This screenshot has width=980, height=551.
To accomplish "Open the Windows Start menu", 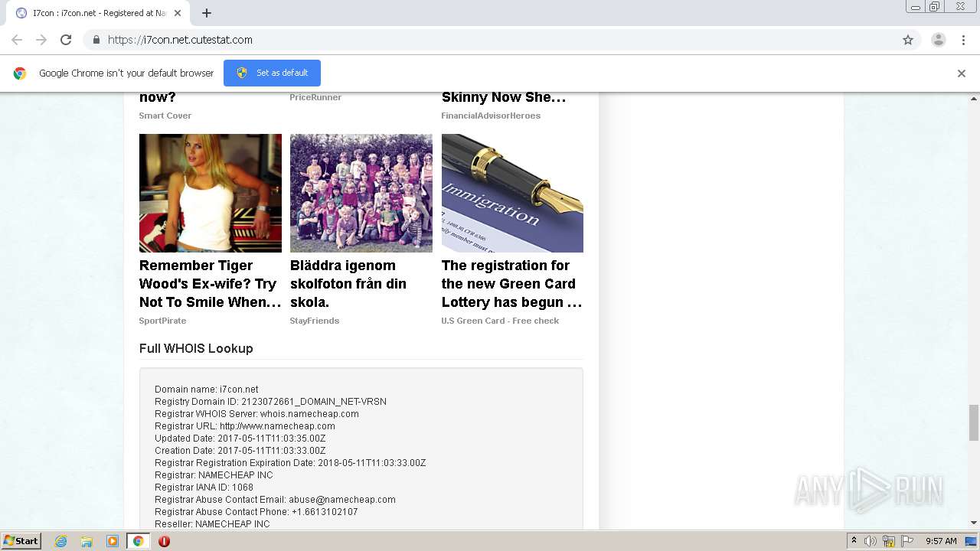I will 21,541.
